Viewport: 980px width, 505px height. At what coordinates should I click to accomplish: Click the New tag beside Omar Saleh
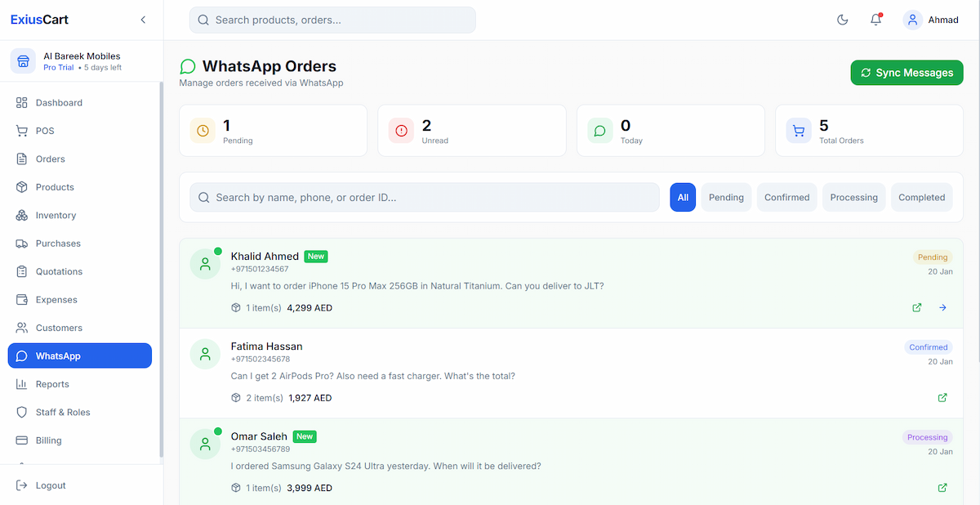point(305,436)
